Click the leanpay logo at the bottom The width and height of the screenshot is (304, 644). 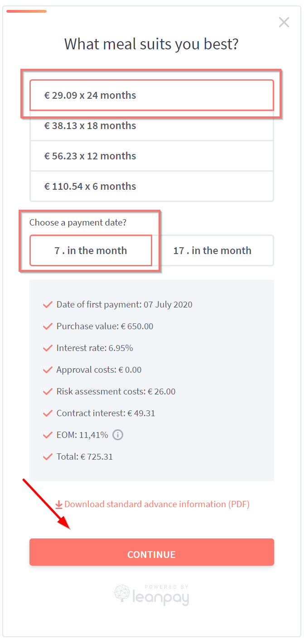tap(152, 595)
